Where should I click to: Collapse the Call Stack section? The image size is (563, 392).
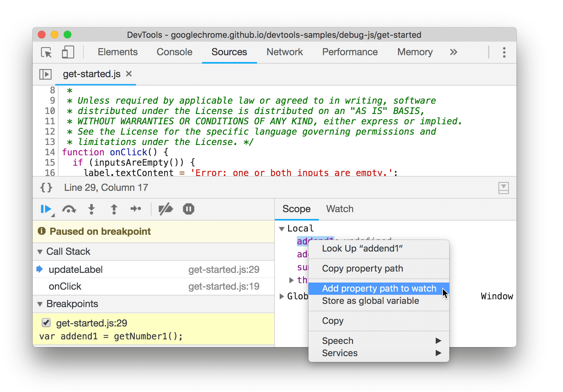(39, 252)
